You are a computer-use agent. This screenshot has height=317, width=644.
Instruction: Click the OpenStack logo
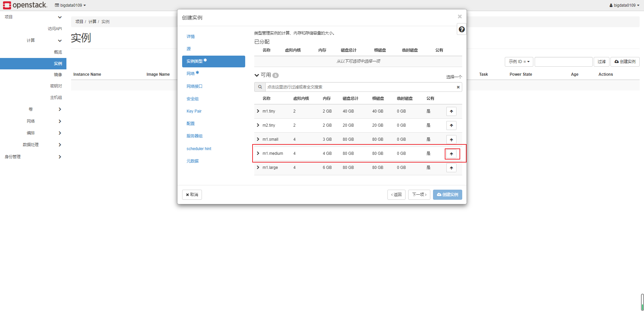point(25,5)
